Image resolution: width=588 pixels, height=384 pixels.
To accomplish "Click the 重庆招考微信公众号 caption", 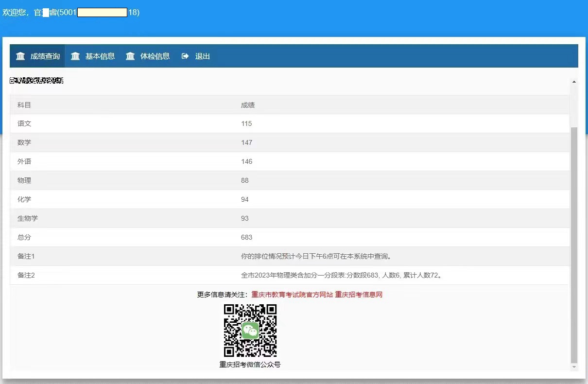I will 250,364.
